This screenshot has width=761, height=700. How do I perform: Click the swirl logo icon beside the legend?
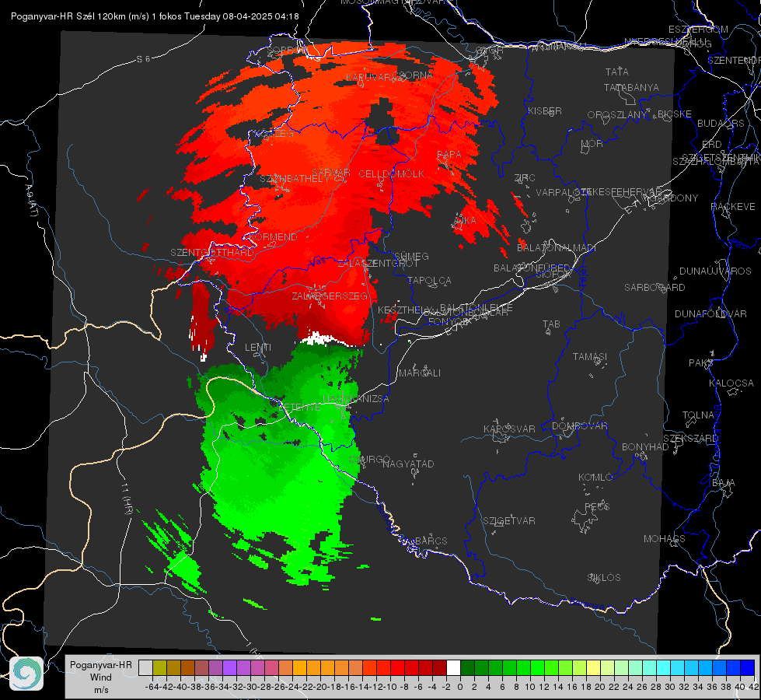click(26, 674)
